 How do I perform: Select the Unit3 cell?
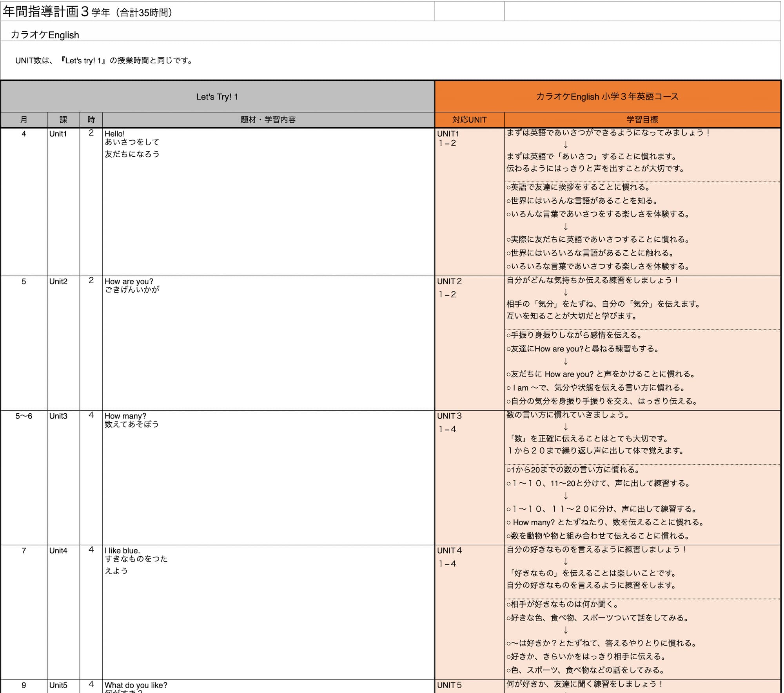[64, 478]
